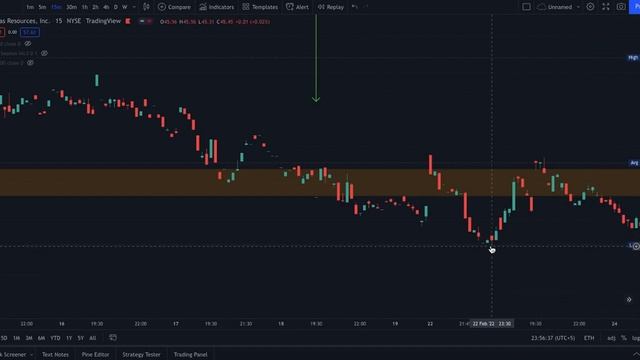Screen dimensions: 640x360
Task: Select the 5m timeframe
Action: (x=42, y=7)
